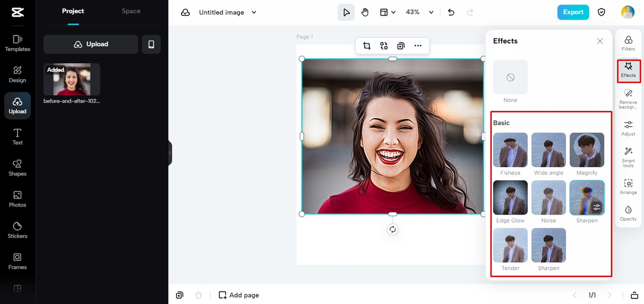The height and width of the screenshot is (304, 644).
Task: Open the selected effect's adjust settings icon
Action: click(x=597, y=207)
